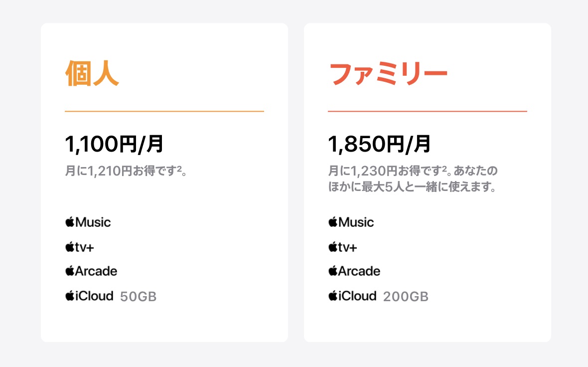
Task: Click the orange divider under 個人
Action: 164,111
